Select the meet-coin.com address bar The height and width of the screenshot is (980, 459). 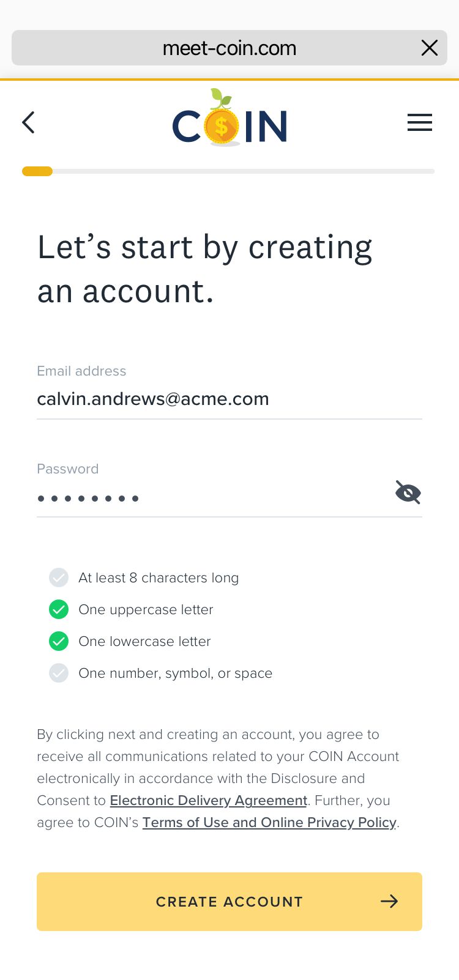(229, 48)
